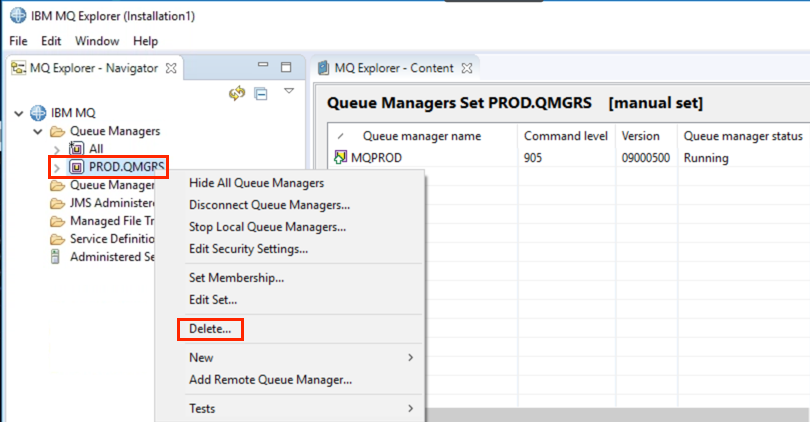Open the Window menu
The height and width of the screenshot is (422, 810).
[x=97, y=41]
